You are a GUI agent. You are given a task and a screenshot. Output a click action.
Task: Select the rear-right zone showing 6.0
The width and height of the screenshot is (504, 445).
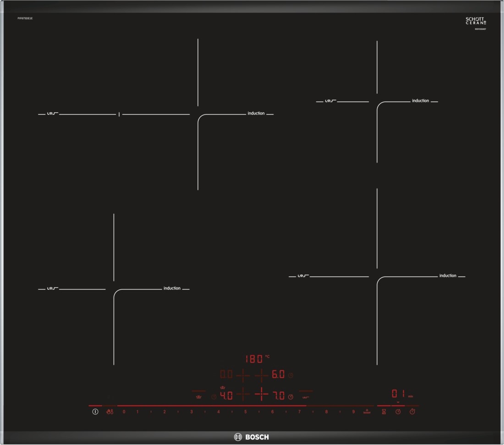[278, 374]
